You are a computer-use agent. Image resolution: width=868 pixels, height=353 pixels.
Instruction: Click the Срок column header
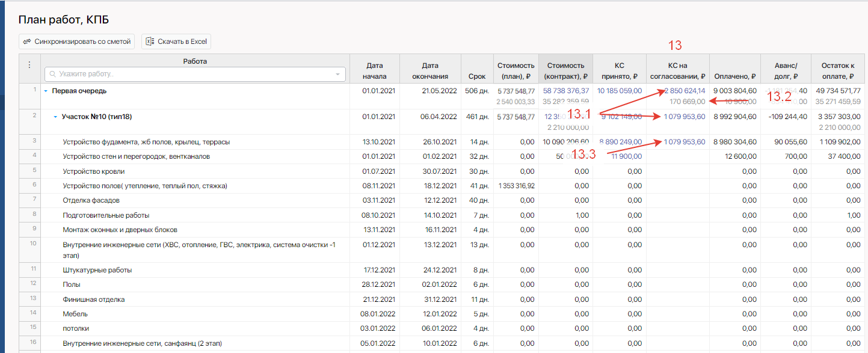[x=477, y=76]
